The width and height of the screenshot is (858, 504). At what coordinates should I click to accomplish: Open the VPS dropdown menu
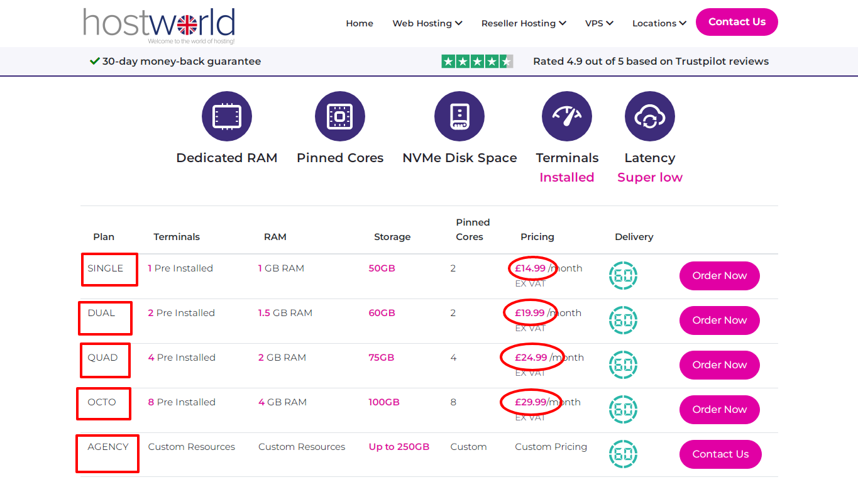[x=599, y=23]
